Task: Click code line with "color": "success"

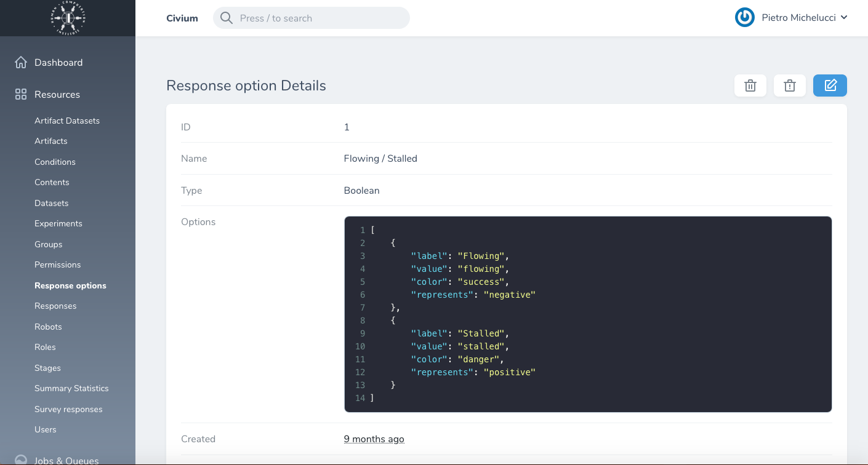Action: point(460,282)
